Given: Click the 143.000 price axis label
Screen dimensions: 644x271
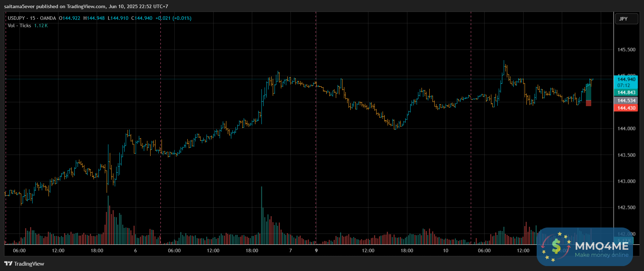Looking at the screenshot, I should (626, 181).
